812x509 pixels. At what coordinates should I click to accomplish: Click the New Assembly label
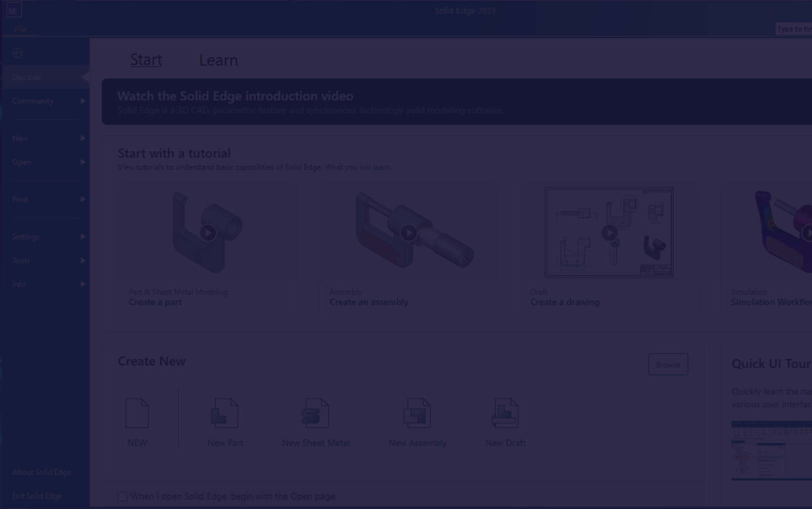(x=417, y=443)
